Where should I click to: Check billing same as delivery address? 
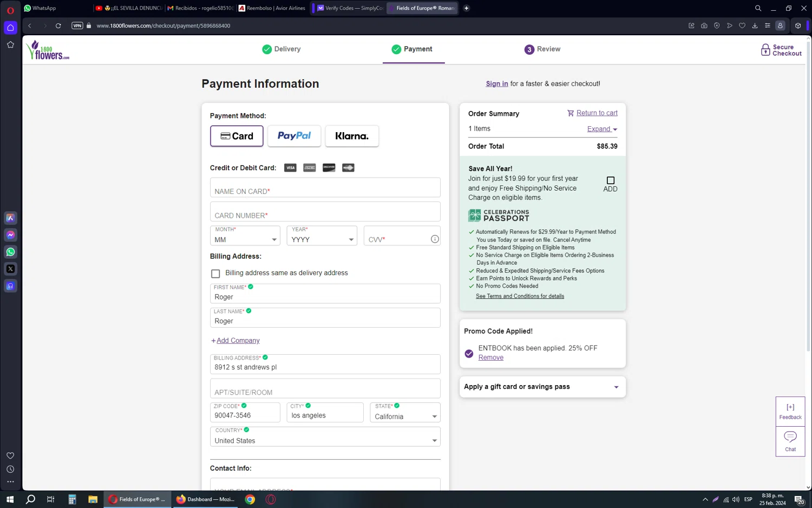(215, 273)
